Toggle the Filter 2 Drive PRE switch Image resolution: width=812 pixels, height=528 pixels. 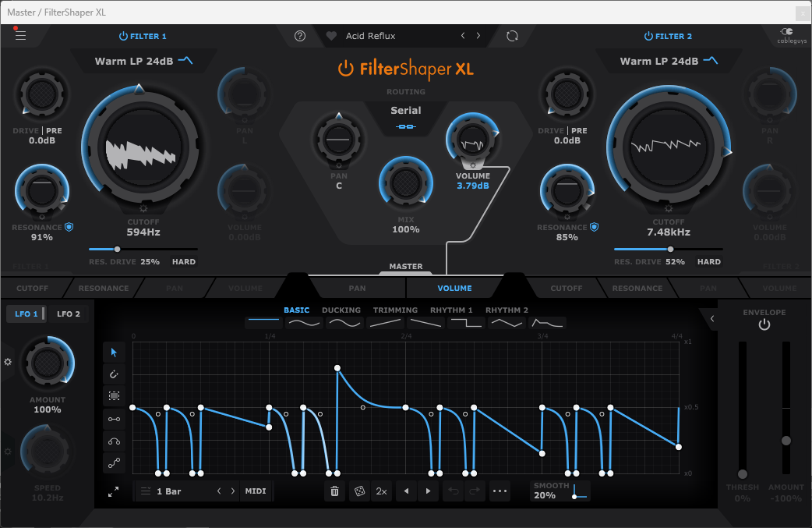(x=579, y=130)
